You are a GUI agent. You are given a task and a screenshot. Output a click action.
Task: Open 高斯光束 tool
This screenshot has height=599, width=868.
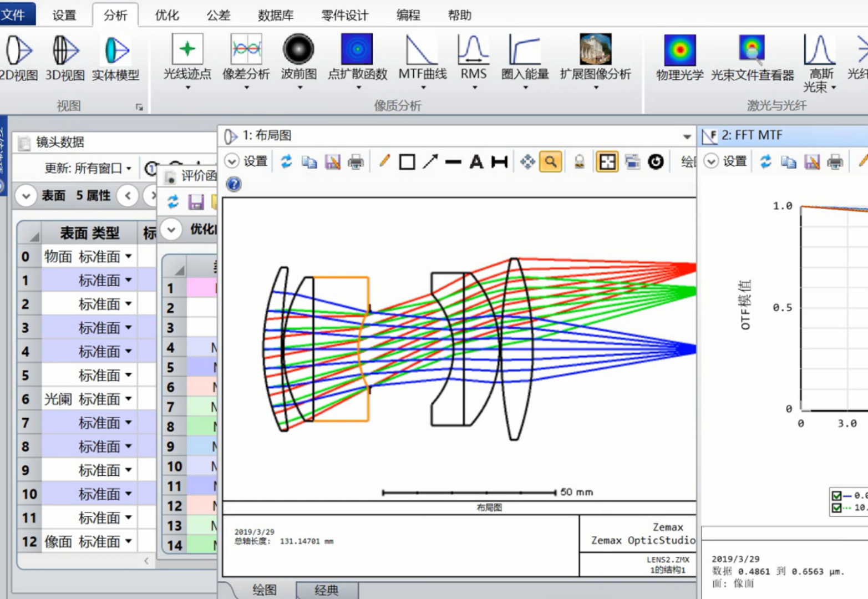click(x=820, y=63)
